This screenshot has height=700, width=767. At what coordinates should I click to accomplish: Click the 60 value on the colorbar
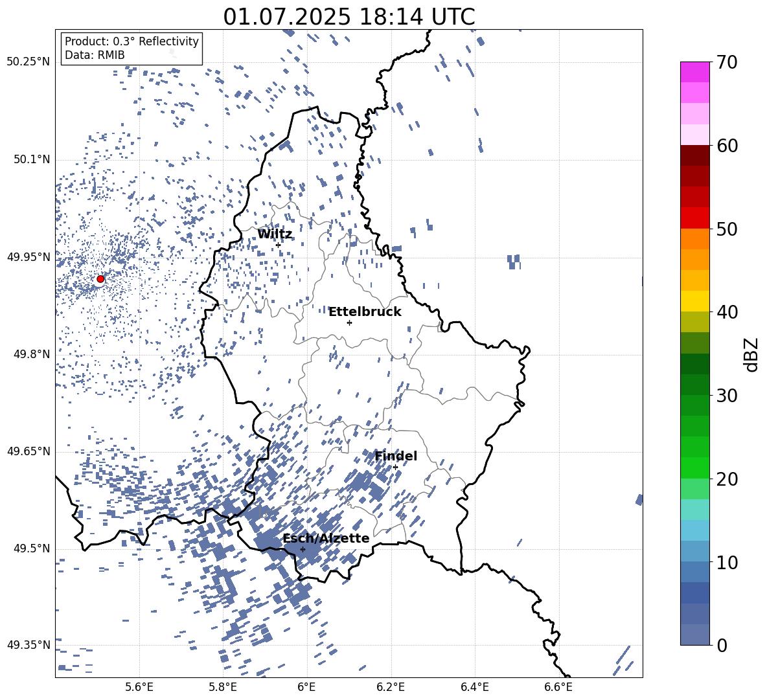727,146
